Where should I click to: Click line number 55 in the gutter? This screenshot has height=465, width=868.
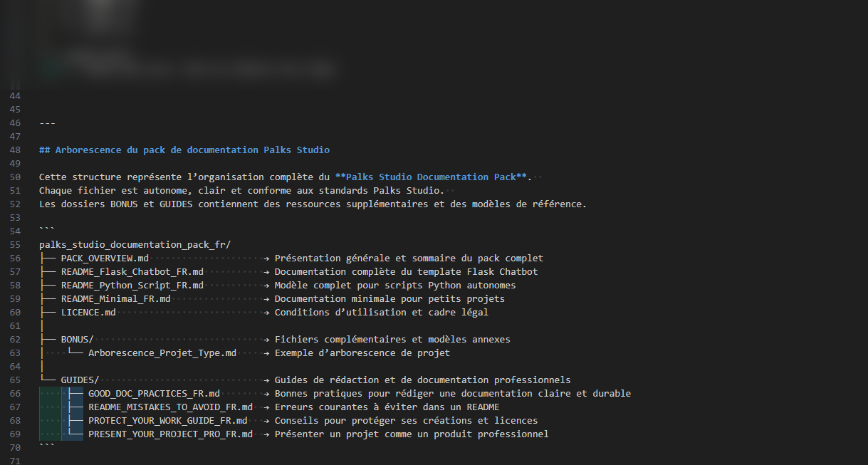[x=15, y=245]
